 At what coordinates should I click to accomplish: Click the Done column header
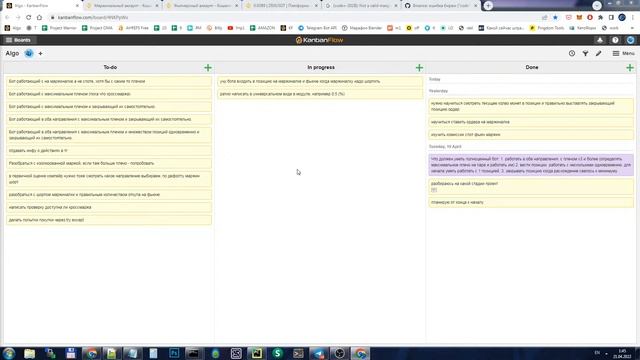click(x=532, y=67)
